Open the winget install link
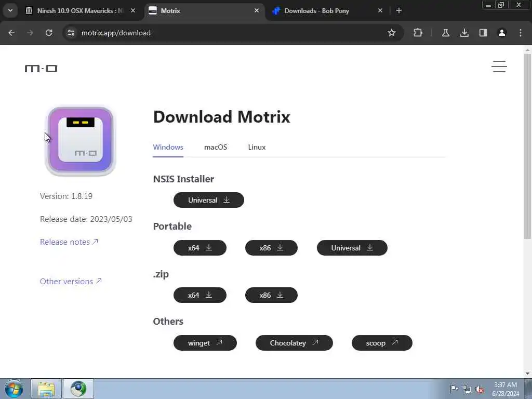Viewport: 532px width, 399px height. click(205, 343)
